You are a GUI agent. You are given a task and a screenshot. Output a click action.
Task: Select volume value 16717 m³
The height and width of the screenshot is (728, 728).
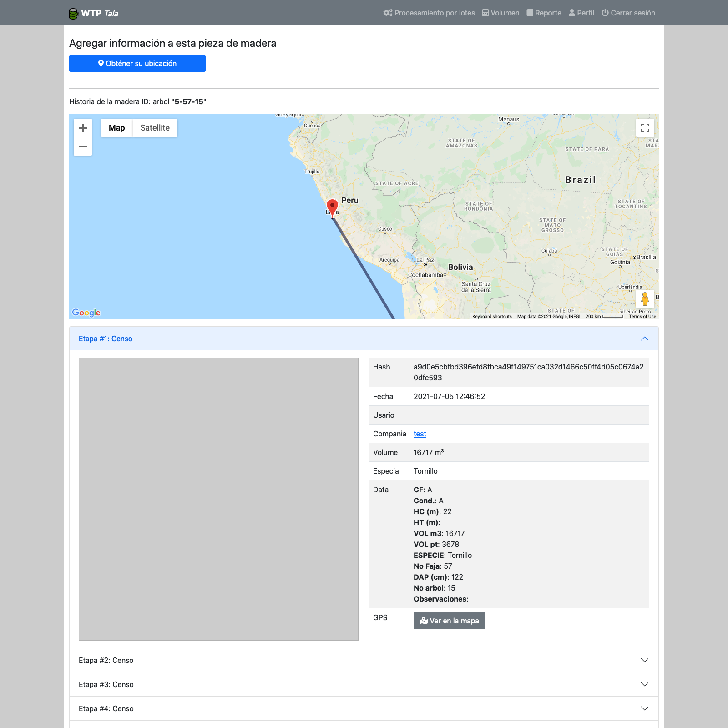(429, 452)
